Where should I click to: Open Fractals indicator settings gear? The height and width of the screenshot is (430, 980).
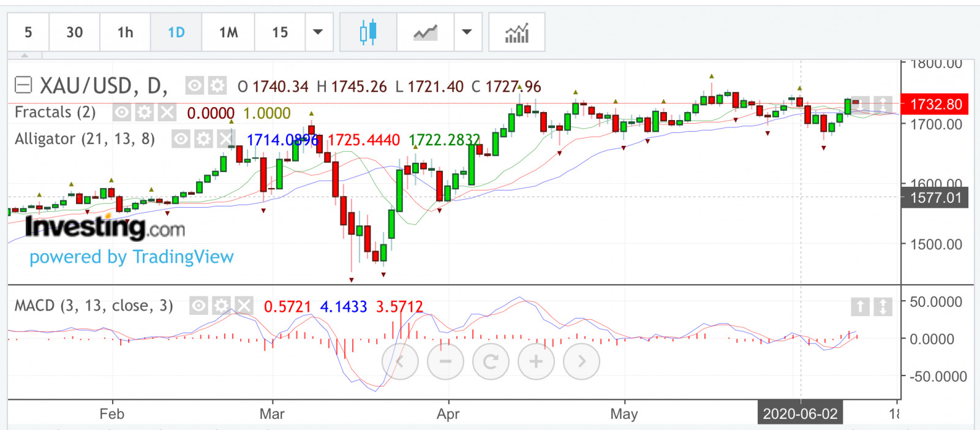pyautogui.click(x=145, y=113)
